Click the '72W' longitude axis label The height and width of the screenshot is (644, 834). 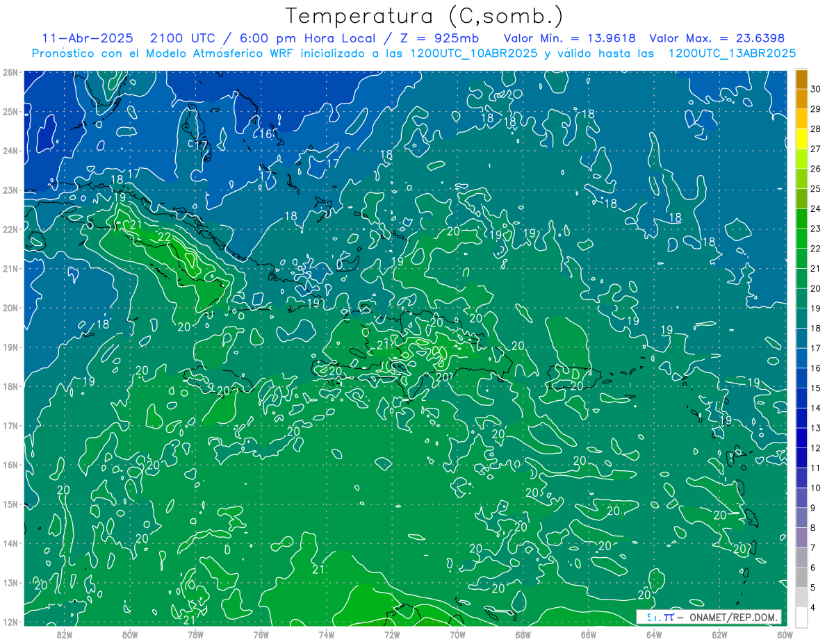click(391, 634)
